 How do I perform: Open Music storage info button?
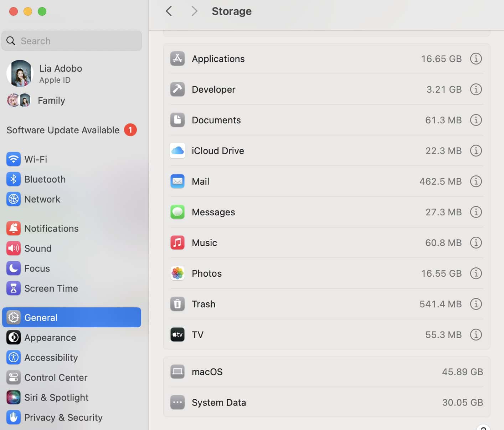pyautogui.click(x=476, y=243)
